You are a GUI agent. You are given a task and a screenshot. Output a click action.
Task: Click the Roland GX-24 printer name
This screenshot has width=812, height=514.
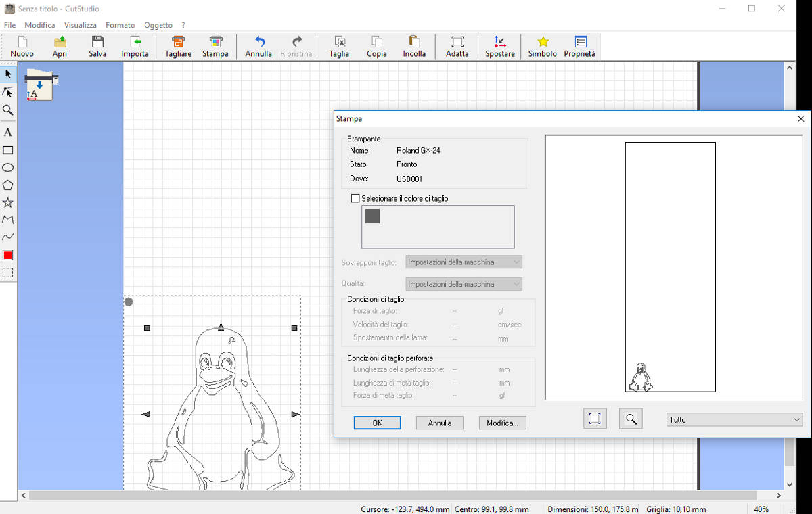click(418, 151)
